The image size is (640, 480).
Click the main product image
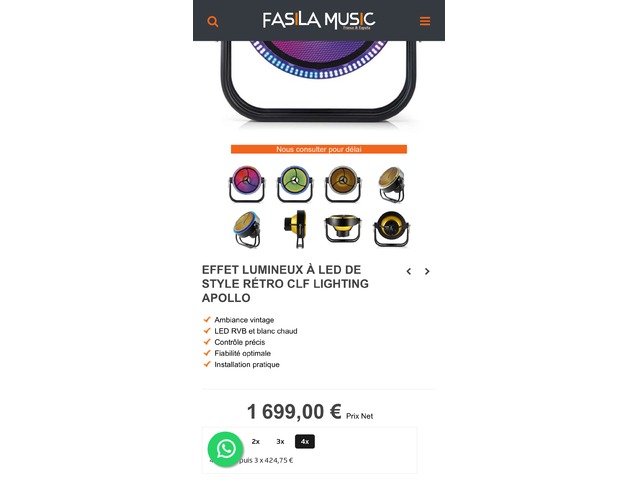point(318,82)
